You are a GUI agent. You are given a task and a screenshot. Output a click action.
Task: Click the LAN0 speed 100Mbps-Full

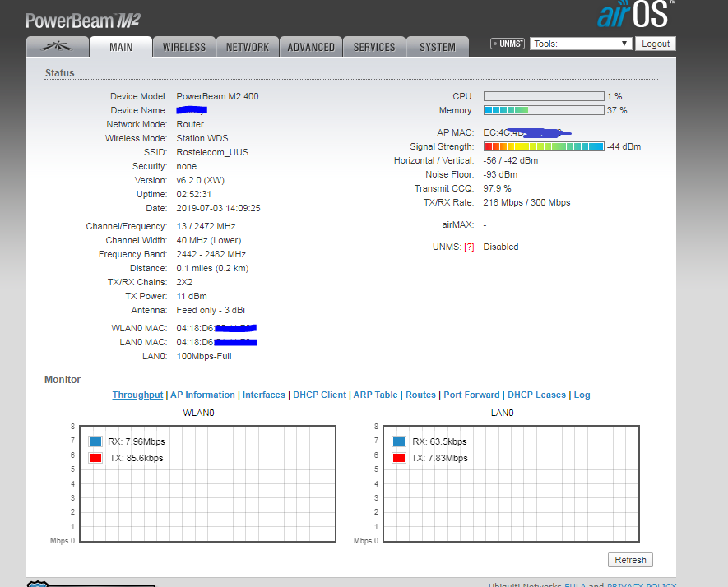click(204, 356)
